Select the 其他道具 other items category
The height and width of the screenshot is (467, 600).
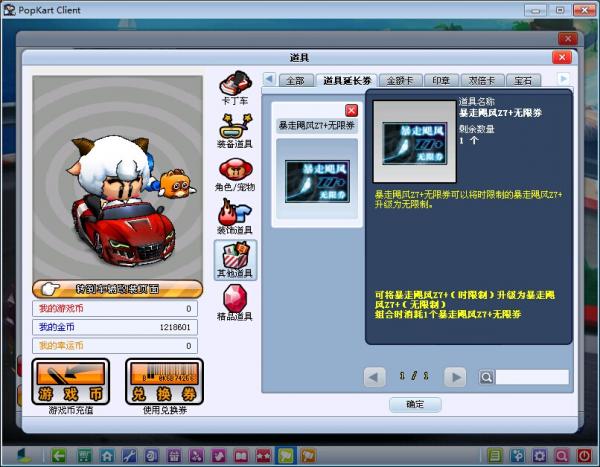(235, 260)
